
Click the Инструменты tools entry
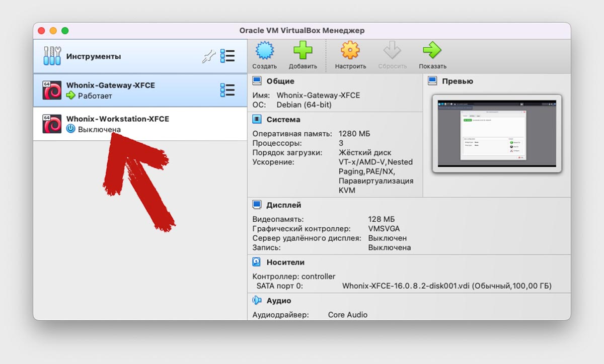[140, 56]
